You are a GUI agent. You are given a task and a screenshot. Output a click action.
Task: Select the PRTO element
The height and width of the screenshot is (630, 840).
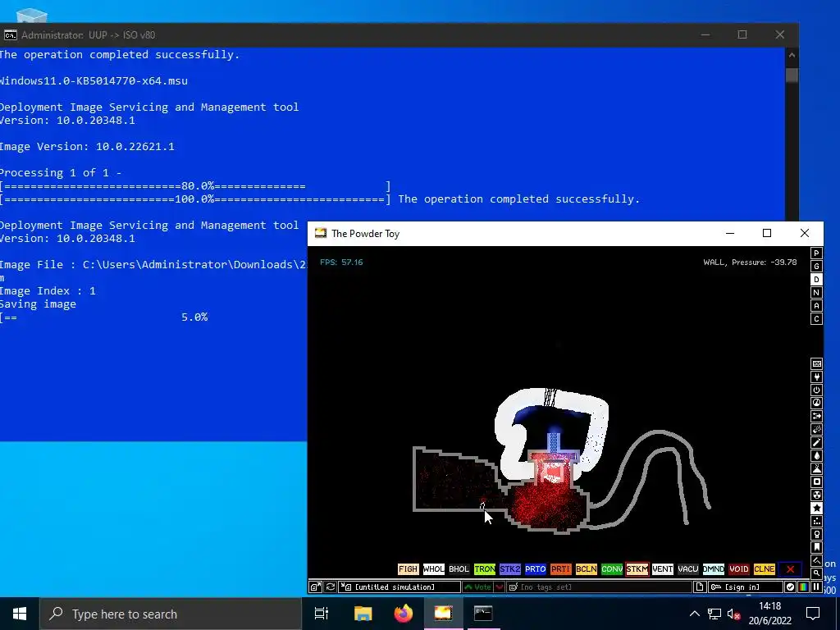[x=535, y=569]
